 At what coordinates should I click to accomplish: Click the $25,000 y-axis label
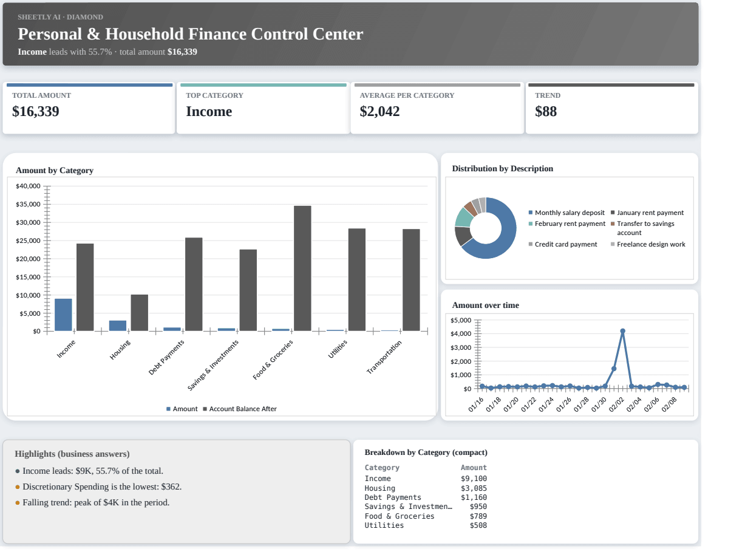(28, 241)
